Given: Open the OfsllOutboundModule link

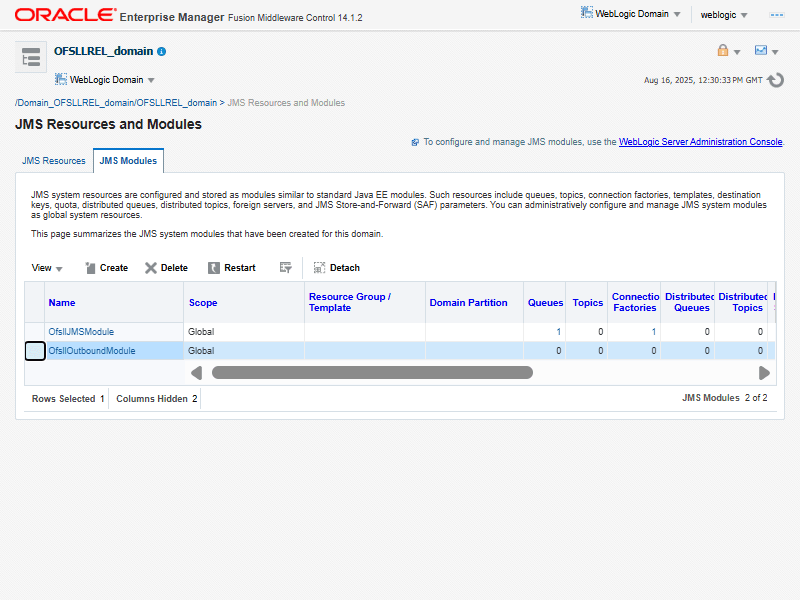Looking at the screenshot, I should click(x=92, y=351).
